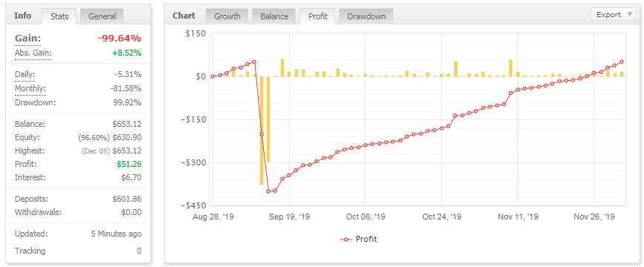Click the lowest point of the profit line
Screen dimensions: 644x267
click(268, 191)
